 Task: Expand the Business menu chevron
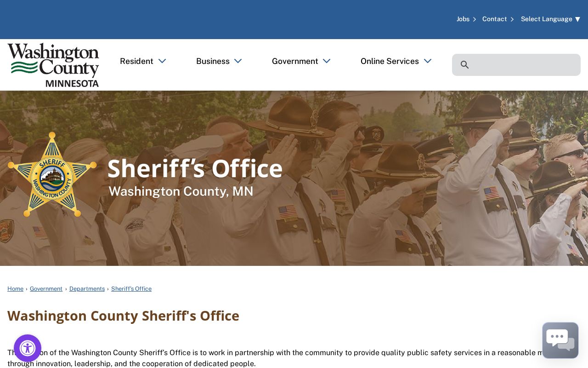pos(238,61)
